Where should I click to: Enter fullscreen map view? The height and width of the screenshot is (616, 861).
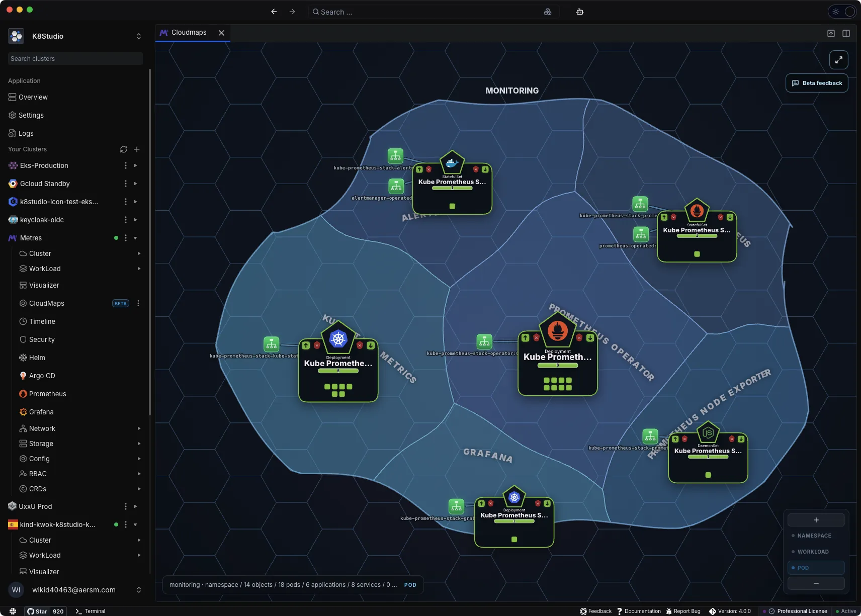[839, 60]
